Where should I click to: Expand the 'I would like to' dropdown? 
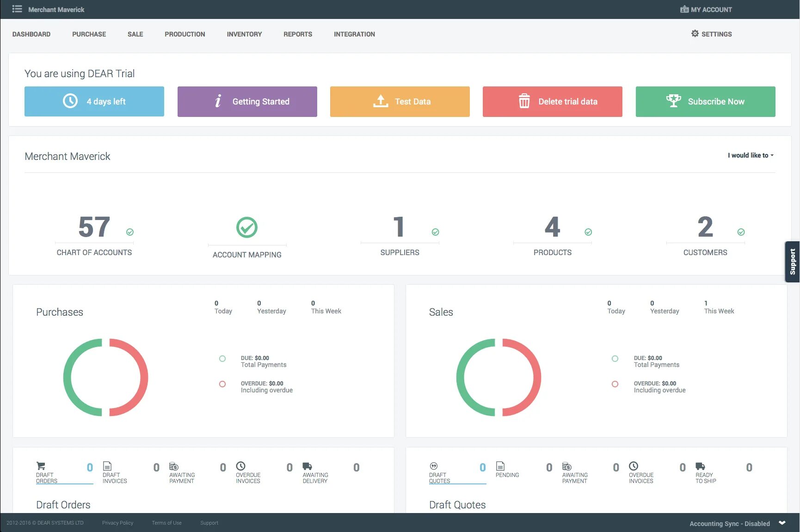pyautogui.click(x=751, y=155)
